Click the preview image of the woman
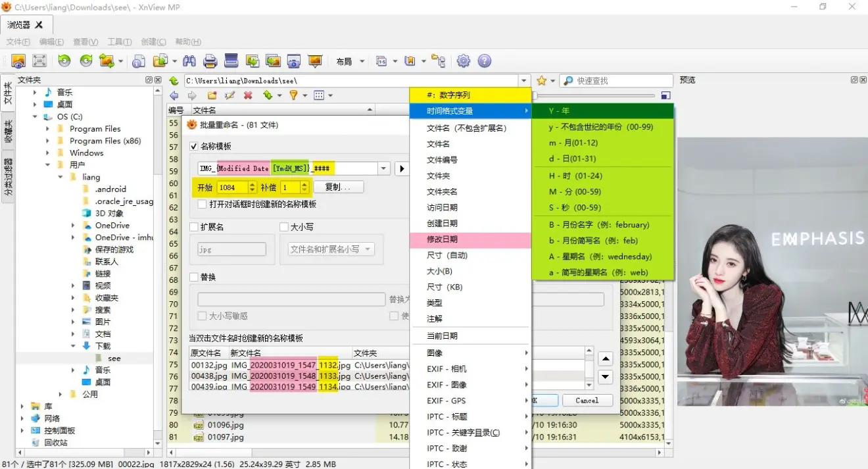The height and width of the screenshot is (469, 868). click(772, 271)
